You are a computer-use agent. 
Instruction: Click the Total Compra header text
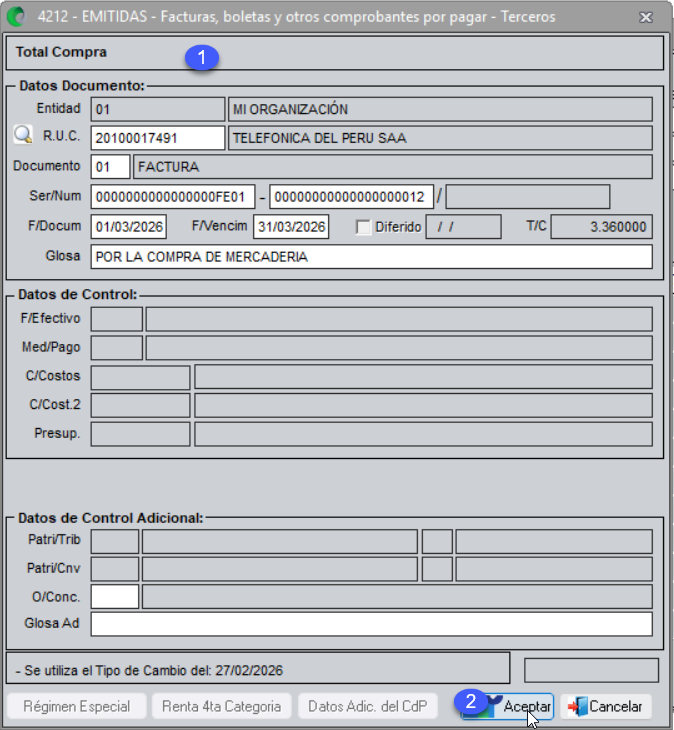point(61,52)
